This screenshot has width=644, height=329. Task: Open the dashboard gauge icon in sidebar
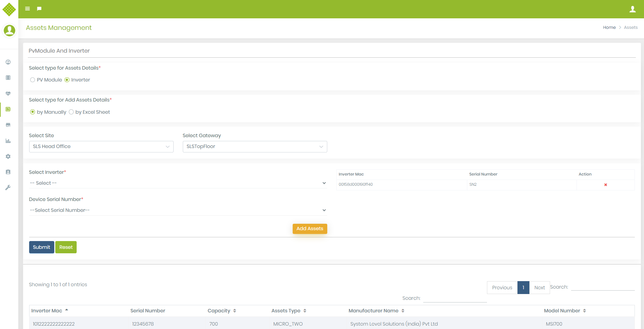[8, 62]
